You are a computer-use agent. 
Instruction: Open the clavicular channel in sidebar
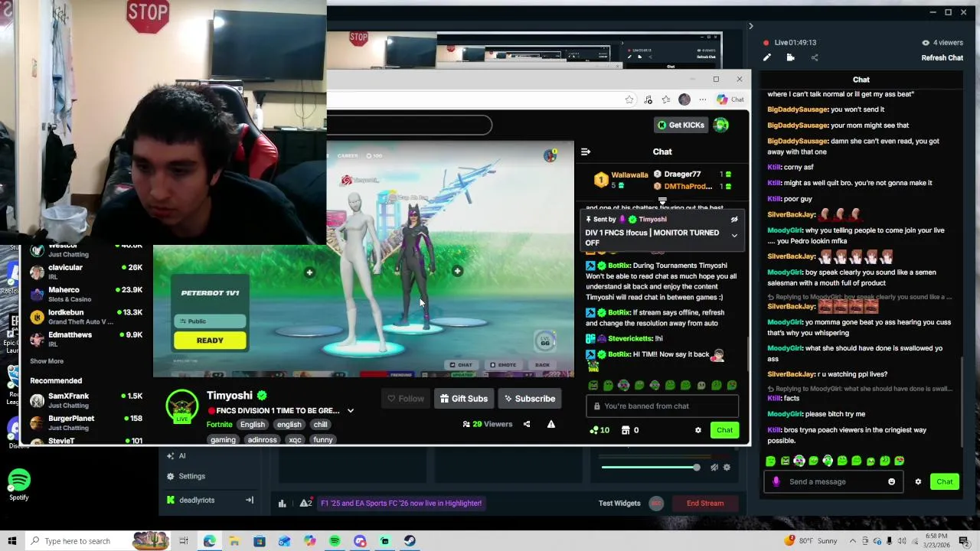86,272
